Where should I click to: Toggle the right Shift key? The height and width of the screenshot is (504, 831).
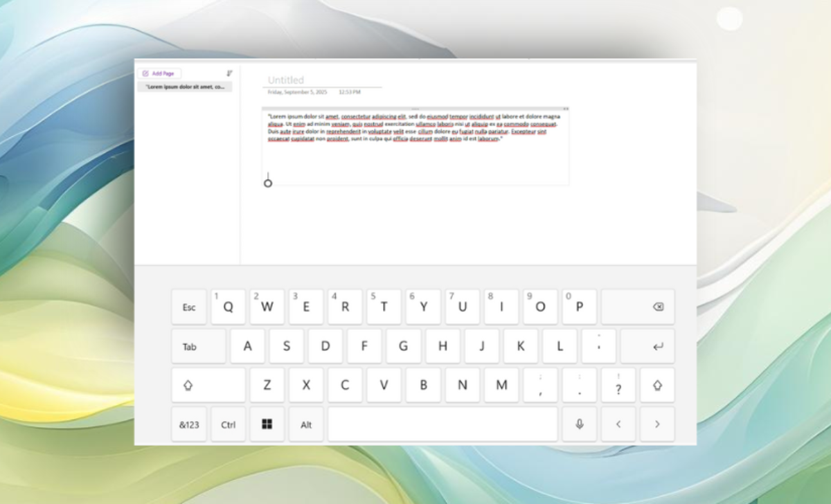coord(656,386)
